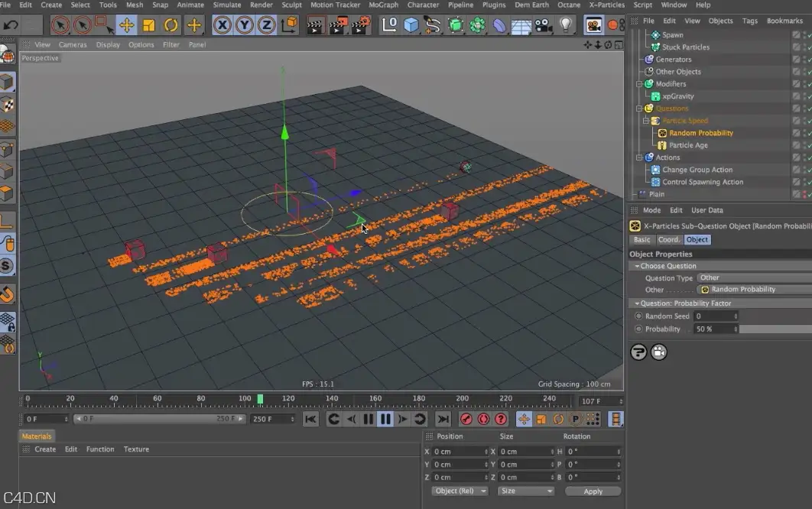Click Render View clapperboard icon

pyautogui.click(x=314, y=25)
